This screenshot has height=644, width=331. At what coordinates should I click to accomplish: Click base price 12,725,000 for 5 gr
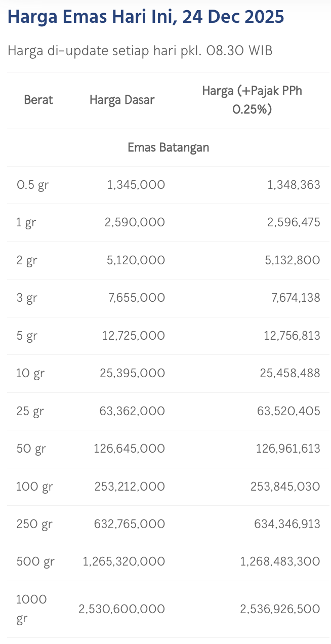coord(134,335)
